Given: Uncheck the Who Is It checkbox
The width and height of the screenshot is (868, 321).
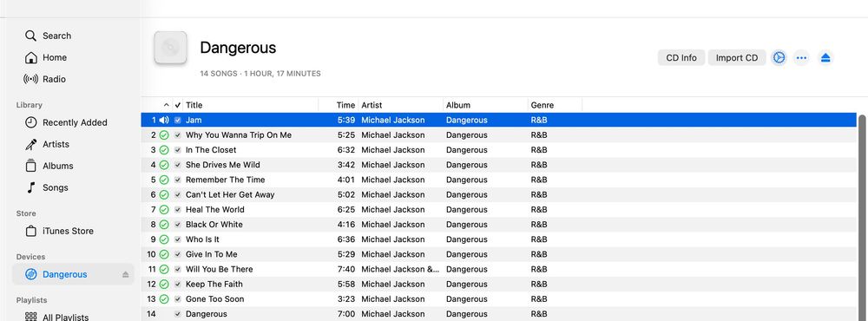Looking at the screenshot, I should pos(178,239).
